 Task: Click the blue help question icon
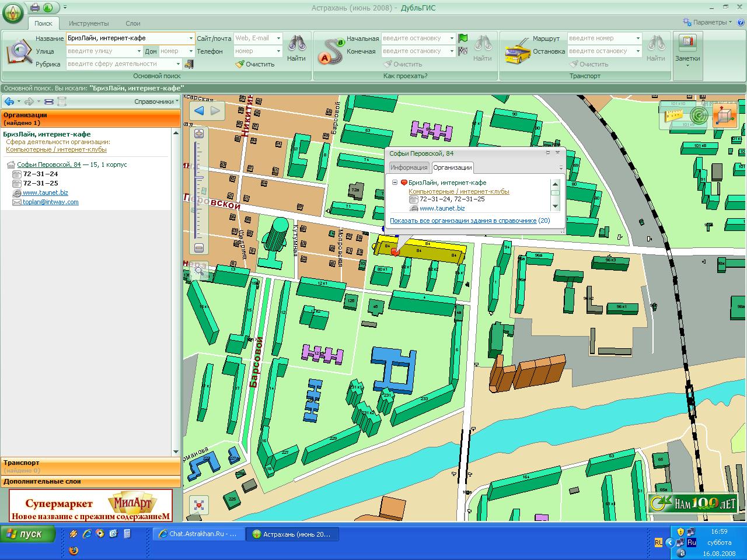(x=741, y=22)
